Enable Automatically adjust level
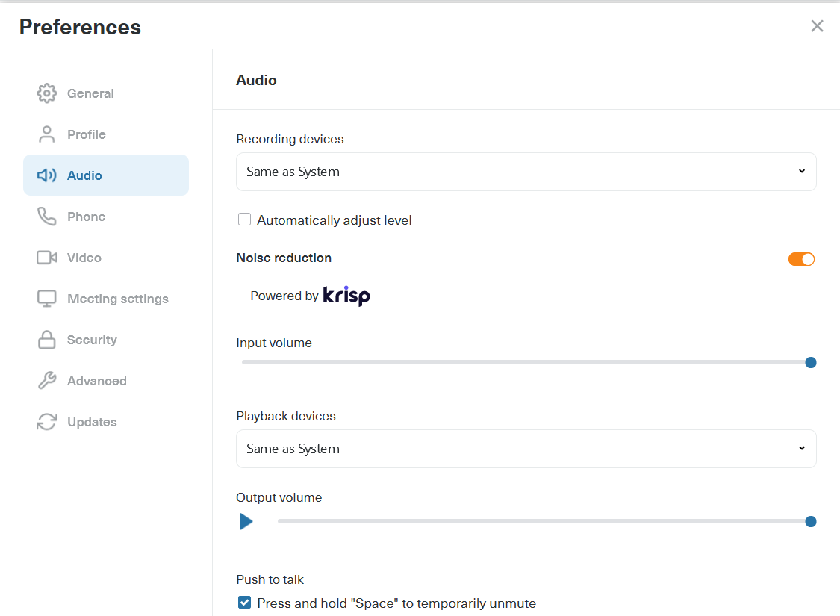The image size is (840, 616). (x=244, y=219)
